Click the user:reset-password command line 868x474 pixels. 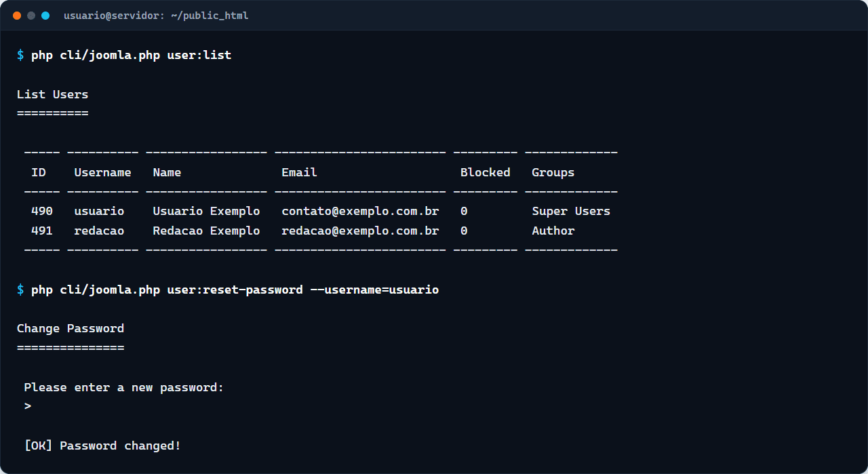pyautogui.click(x=235, y=290)
